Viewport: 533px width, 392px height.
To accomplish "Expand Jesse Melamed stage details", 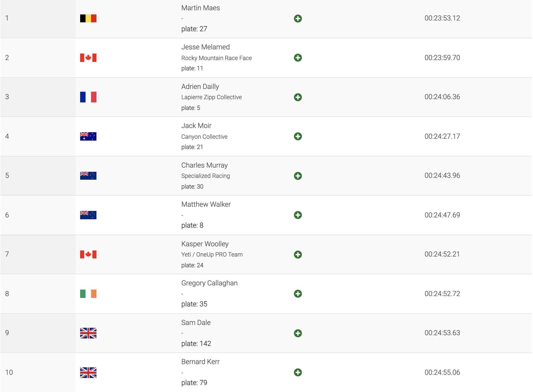I will tap(298, 58).
